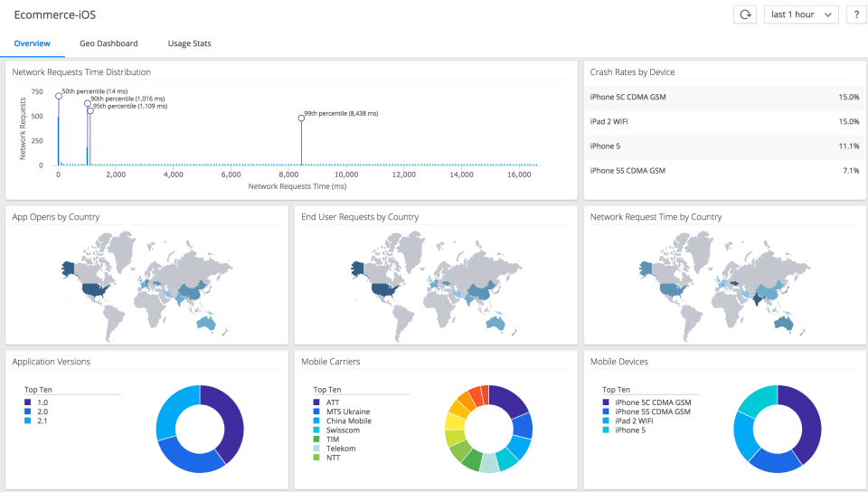Image resolution: width=868 pixels, height=492 pixels.
Task: Click the ATT carrier legend swatch
Action: (316, 402)
